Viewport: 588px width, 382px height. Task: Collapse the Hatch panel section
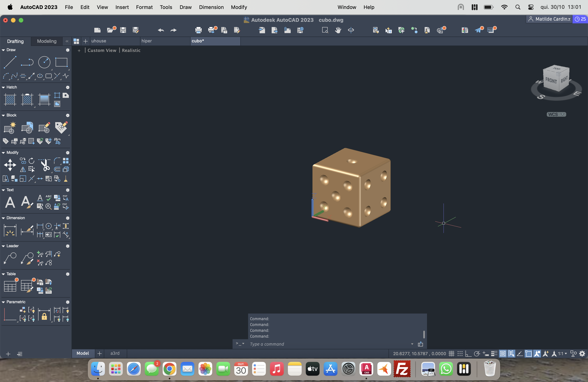pos(3,87)
